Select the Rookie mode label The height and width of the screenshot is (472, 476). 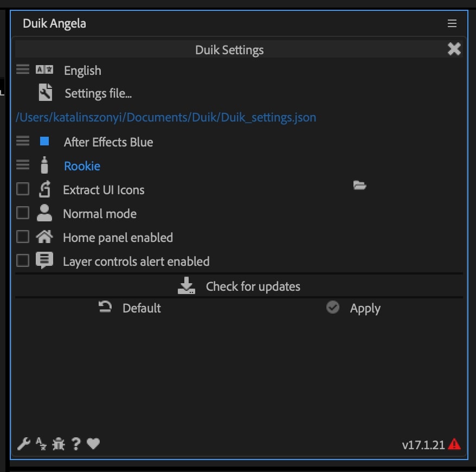click(82, 166)
